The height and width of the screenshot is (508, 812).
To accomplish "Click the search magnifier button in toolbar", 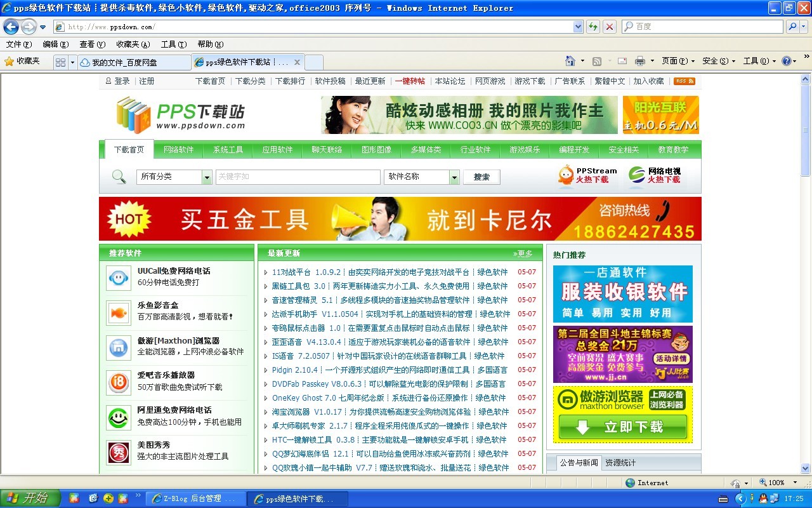I will coord(792,27).
